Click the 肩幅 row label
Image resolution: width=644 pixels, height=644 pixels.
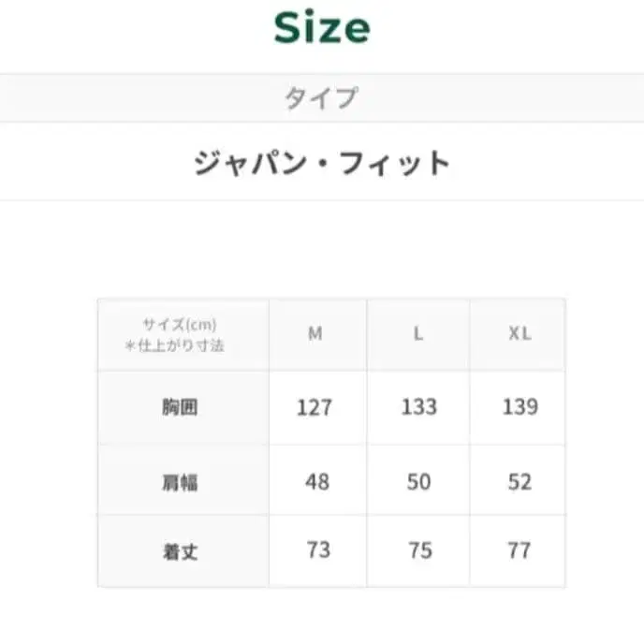point(179,482)
